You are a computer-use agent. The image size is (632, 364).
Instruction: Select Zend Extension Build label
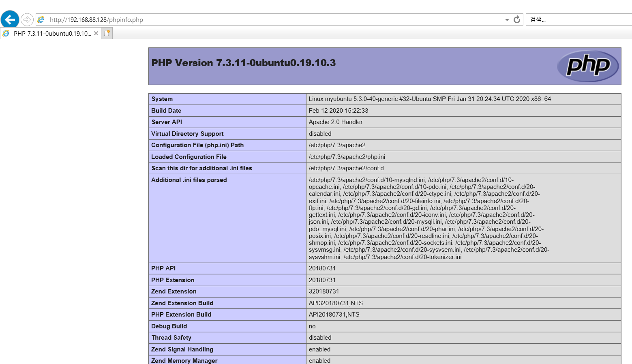pyautogui.click(x=182, y=303)
